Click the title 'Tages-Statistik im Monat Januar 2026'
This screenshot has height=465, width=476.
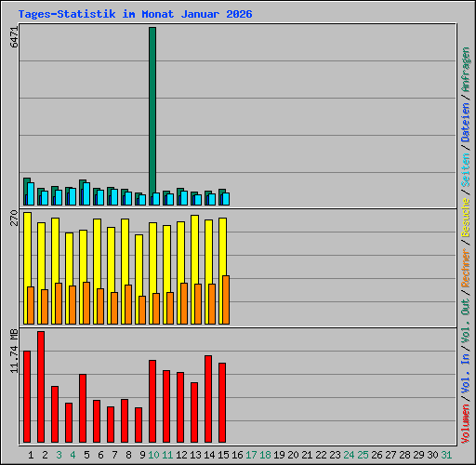(x=135, y=14)
